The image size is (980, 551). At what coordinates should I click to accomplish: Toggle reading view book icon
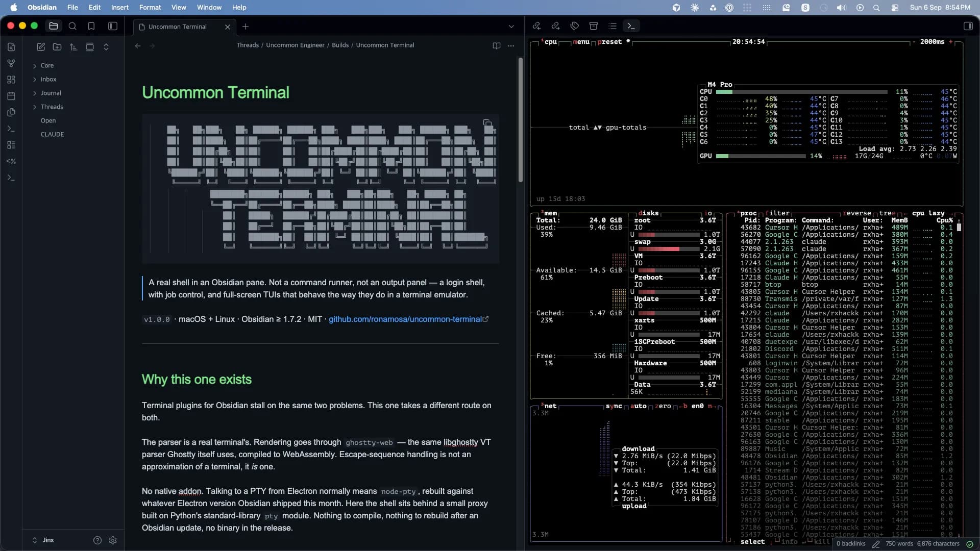[497, 45]
